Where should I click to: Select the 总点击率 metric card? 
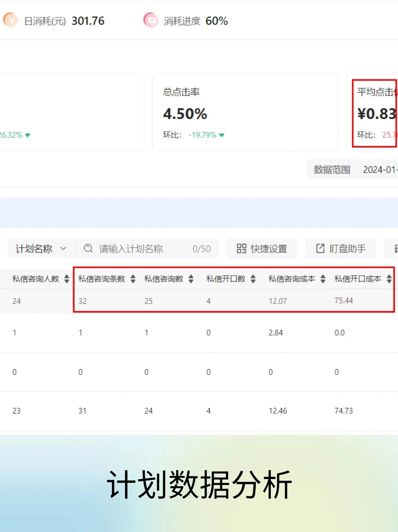tap(245, 112)
